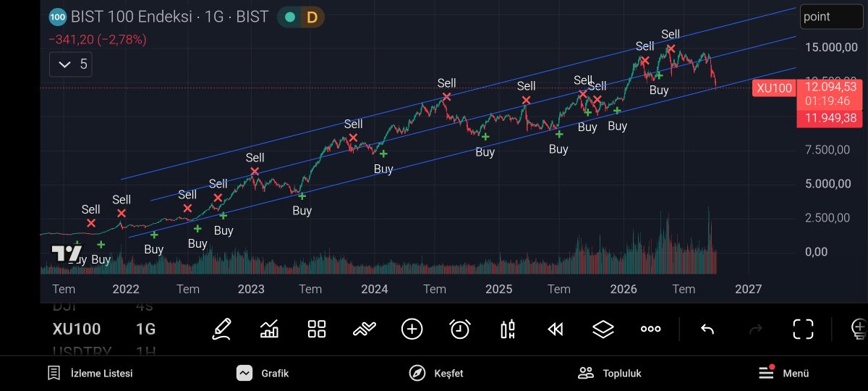This screenshot has width=868, height=391.
Task: Click the point price scale field
Action: click(831, 17)
